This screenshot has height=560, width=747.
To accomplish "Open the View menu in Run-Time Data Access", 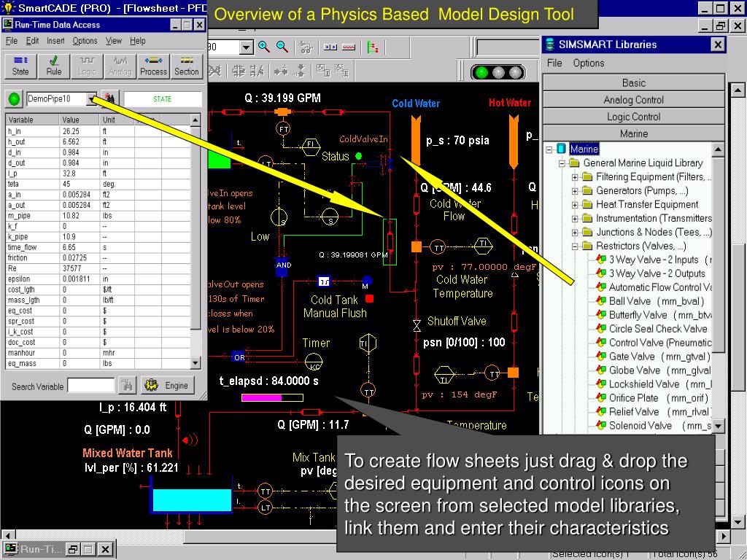I will pyautogui.click(x=113, y=41).
